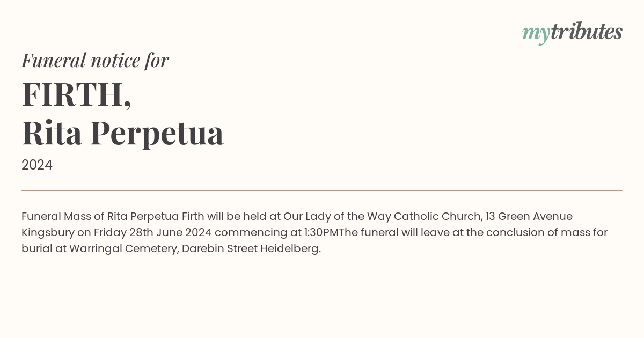Click the dark "tributes" part of the logo

pyautogui.click(x=586, y=32)
